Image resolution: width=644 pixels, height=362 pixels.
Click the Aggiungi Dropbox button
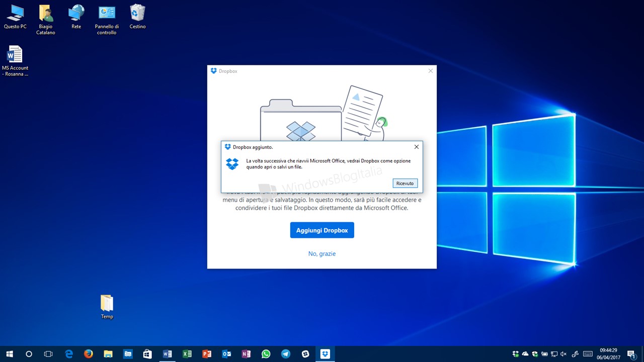[x=322, y=230]
